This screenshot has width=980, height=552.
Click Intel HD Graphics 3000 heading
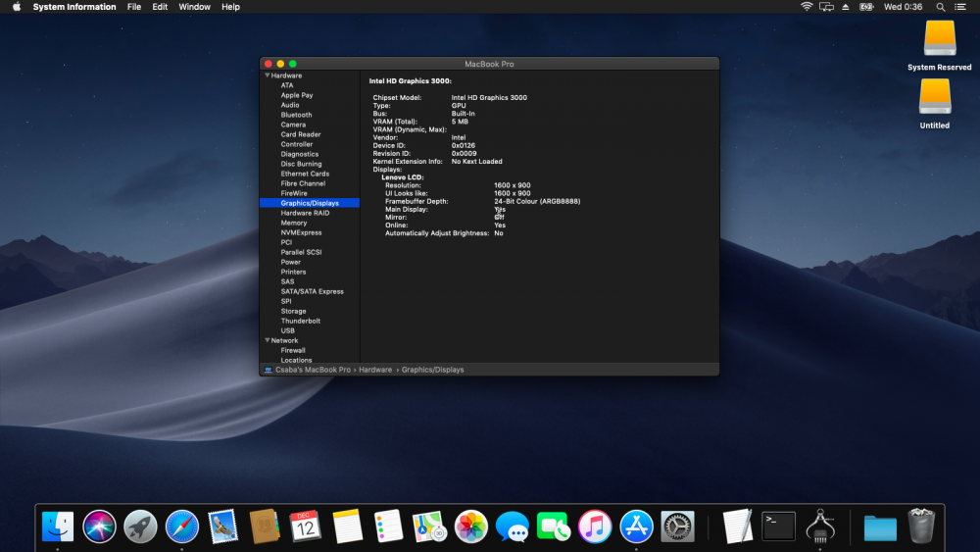pyautogui.click(x=410, y=80)
